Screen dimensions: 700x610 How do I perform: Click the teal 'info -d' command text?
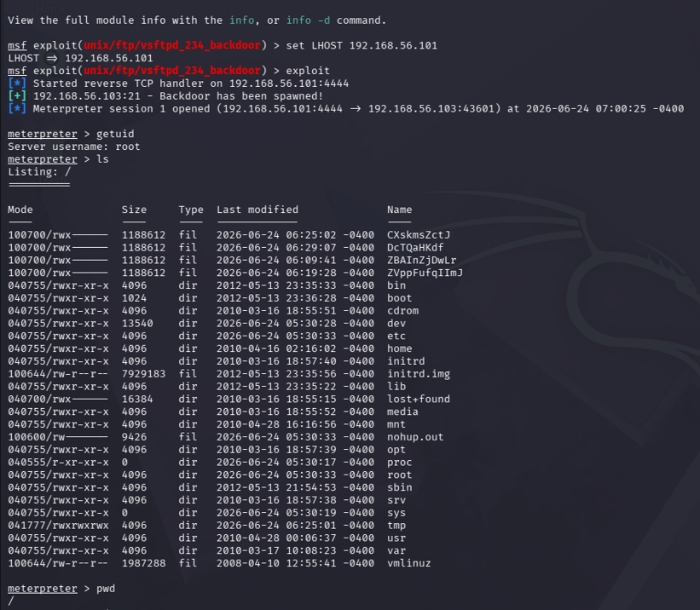click(x=308, y=20)
